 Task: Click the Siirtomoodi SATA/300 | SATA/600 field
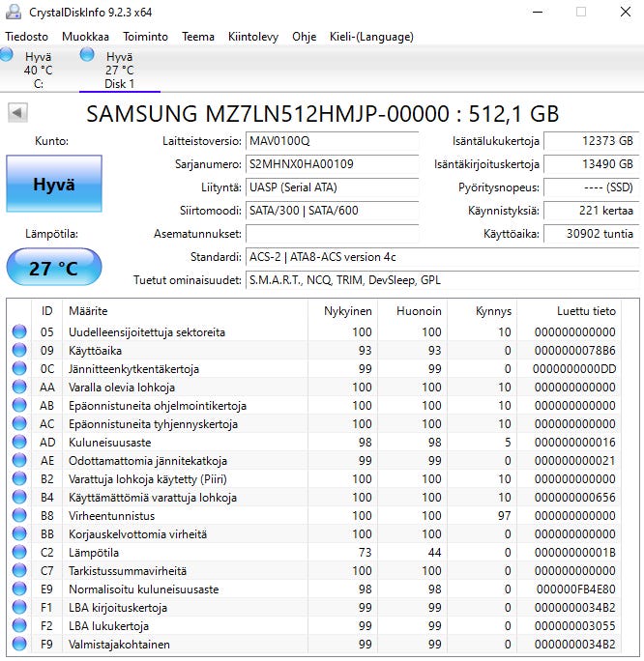click(333, 211)
